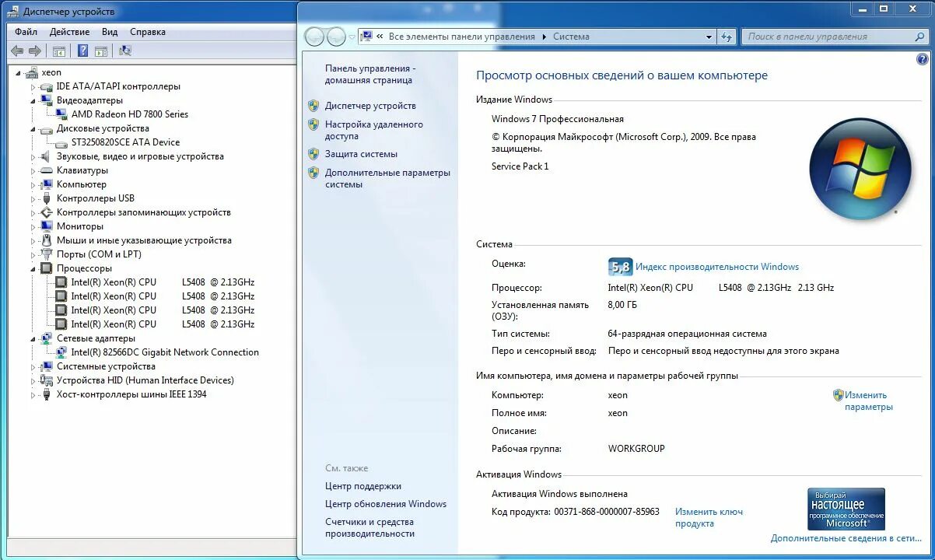Click Изменить параметры link
This screenshot has width=935, height=560.
868,401
